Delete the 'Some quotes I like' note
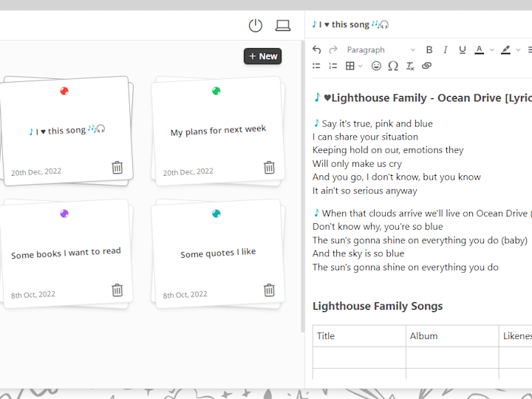Viewport: 532px width, 399px height. click(x=269, y=290)
